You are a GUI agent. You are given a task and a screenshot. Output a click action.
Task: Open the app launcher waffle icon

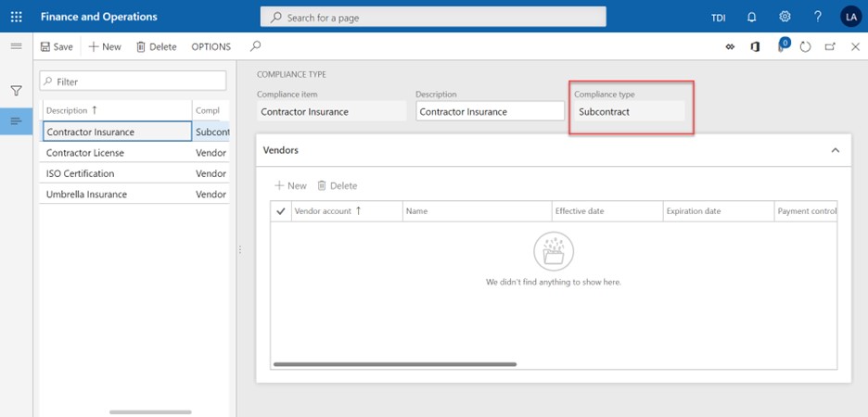click(16, 17)
